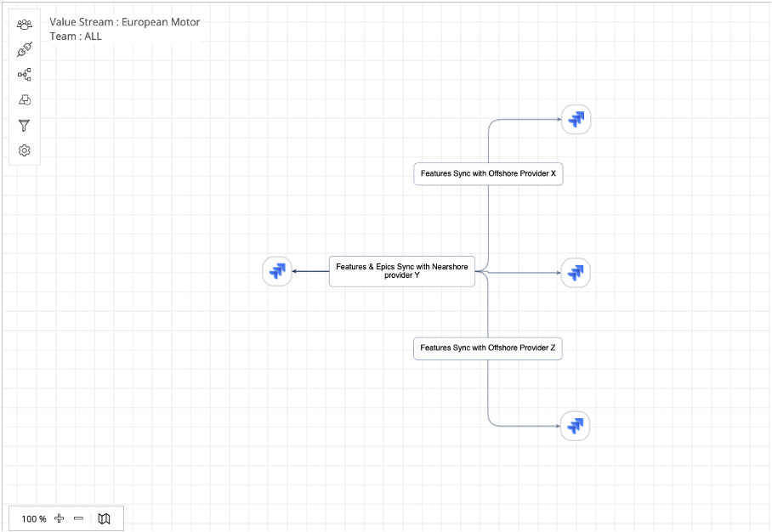772x532 pixels.
Task: Select the shapes icon in sidebar
Action: (24, 100)
